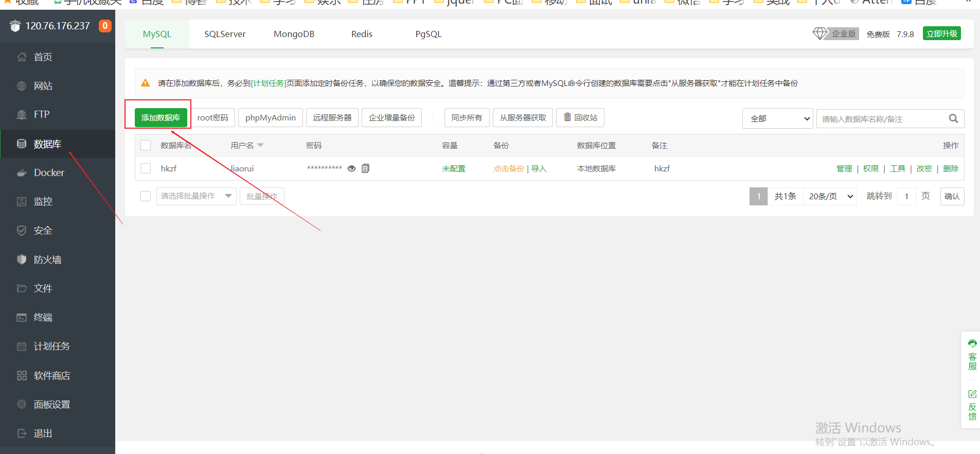
Task: Click the 远程服务器 button
Action: (332, 118)
